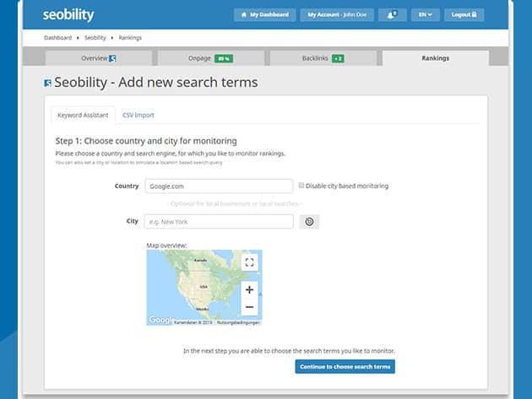Click the Seobility icon beside page heading
The image size is (532, 399).
48,84
